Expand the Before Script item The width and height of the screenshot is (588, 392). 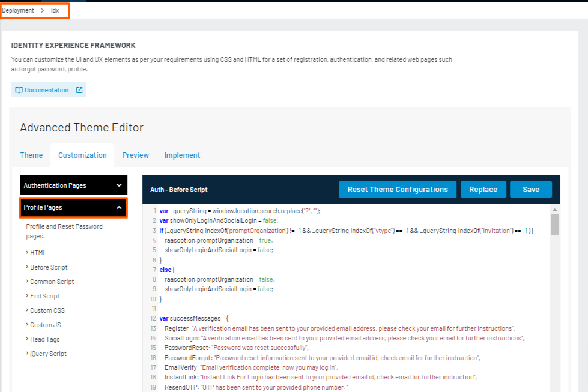pyautogui.click(x=48, y=267)
